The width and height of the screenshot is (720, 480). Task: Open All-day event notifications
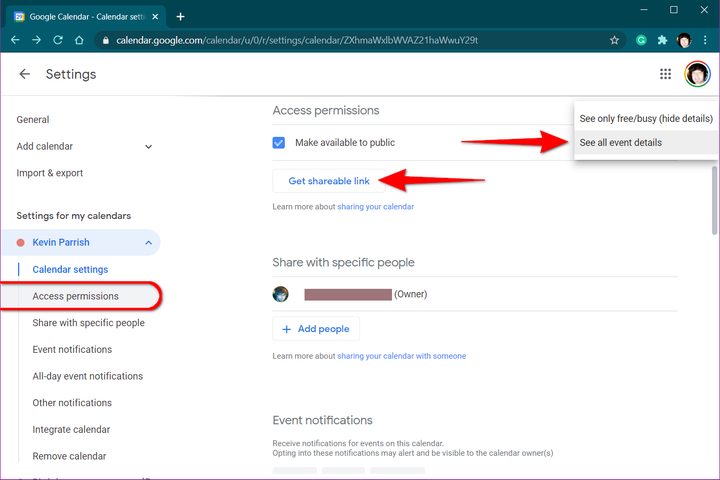(87, 376)
